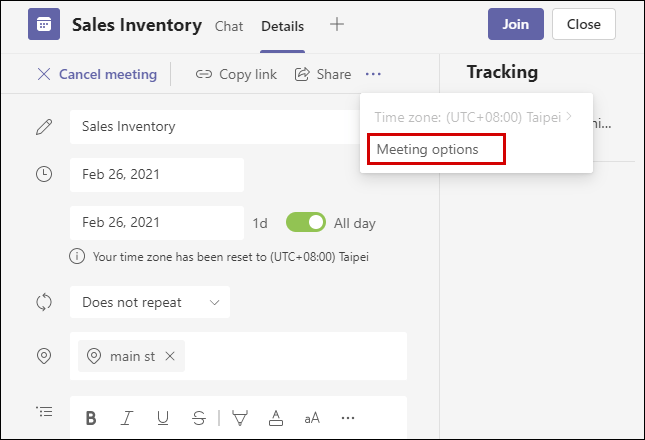This screenshot has width=645, height=440.
Task: Expand the Time zone submenu
Action: coord(475,117)
